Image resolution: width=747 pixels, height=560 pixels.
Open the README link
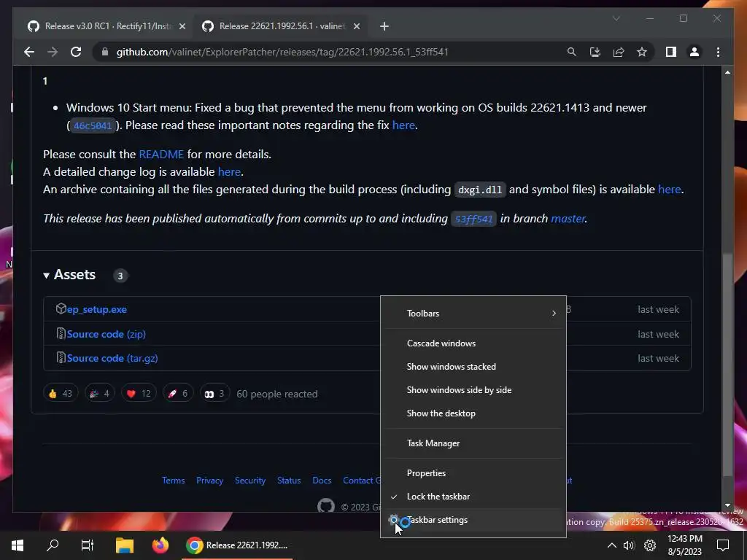(x=161, y=155)
